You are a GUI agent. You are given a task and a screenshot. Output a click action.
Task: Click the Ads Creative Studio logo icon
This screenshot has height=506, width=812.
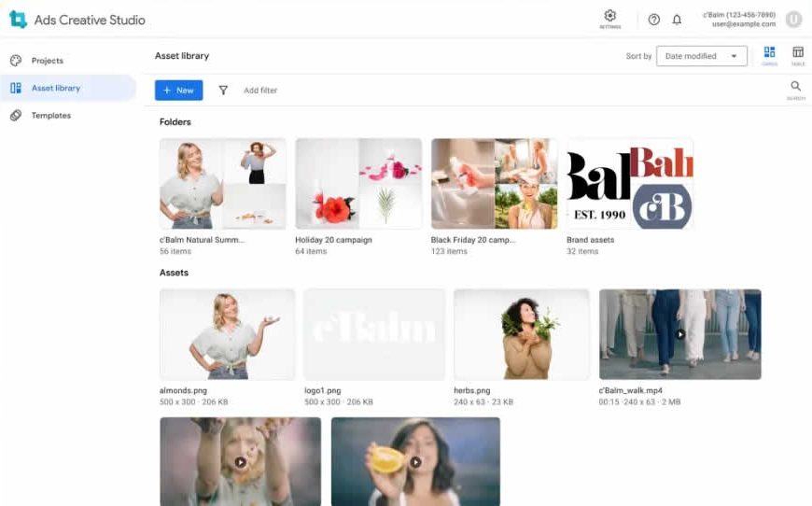pyautogui.click(x=18, y=20)
